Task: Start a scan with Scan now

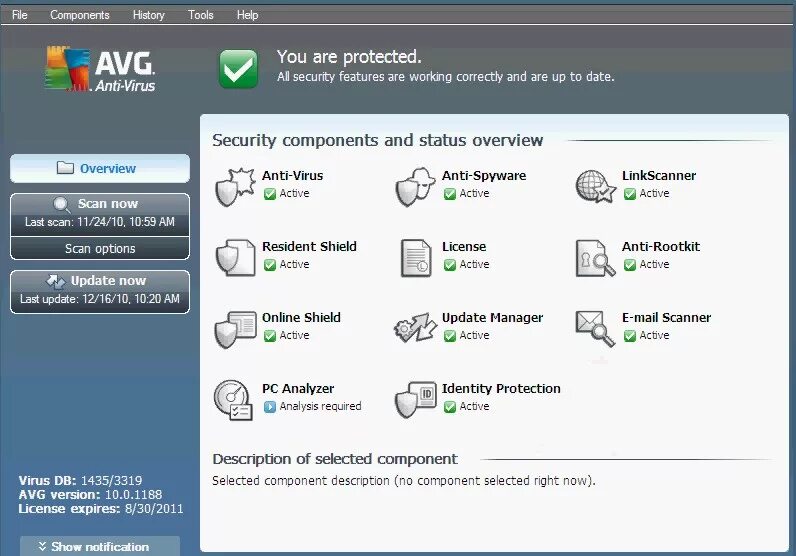Action: tap(100, 215)
